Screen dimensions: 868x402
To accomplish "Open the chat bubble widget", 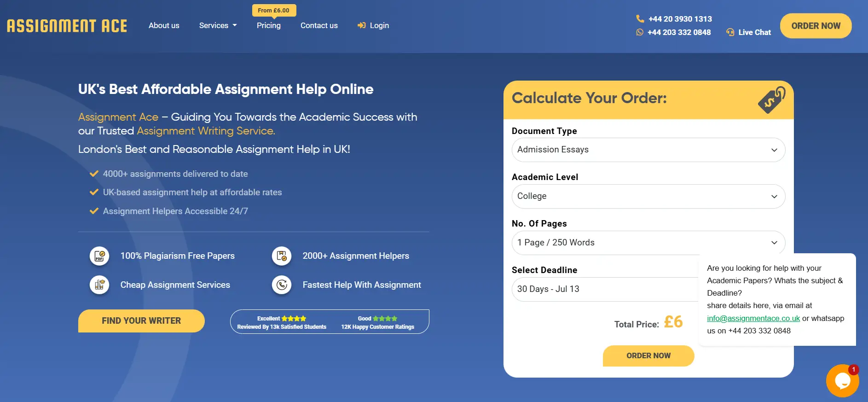I will (842, 381).
